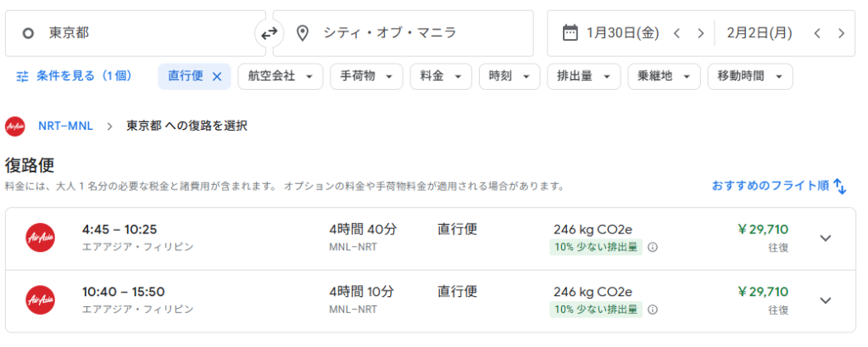Click previous return date arrow
The width and height of the screenshot is (868, 347).
tap(817, 33)
